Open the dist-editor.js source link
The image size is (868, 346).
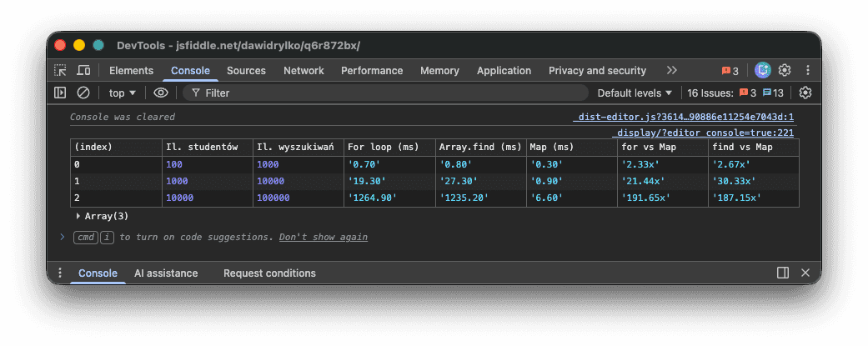point(683,118)
